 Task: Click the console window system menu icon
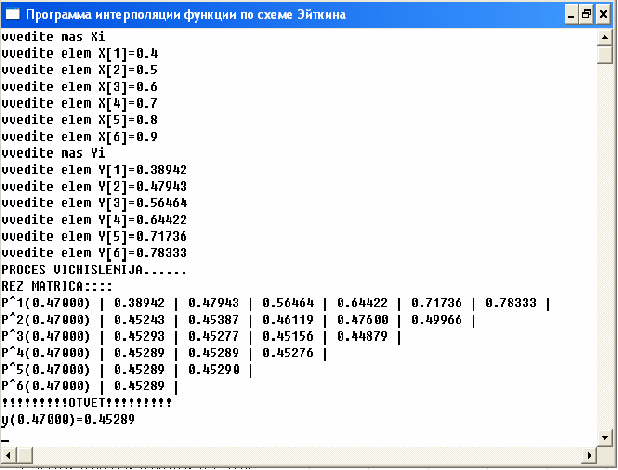[12, 15]
